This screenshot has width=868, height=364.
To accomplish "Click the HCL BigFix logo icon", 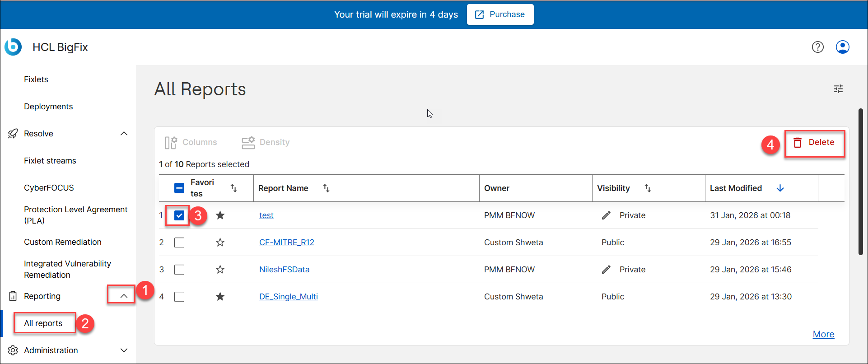I will (13, 47).
